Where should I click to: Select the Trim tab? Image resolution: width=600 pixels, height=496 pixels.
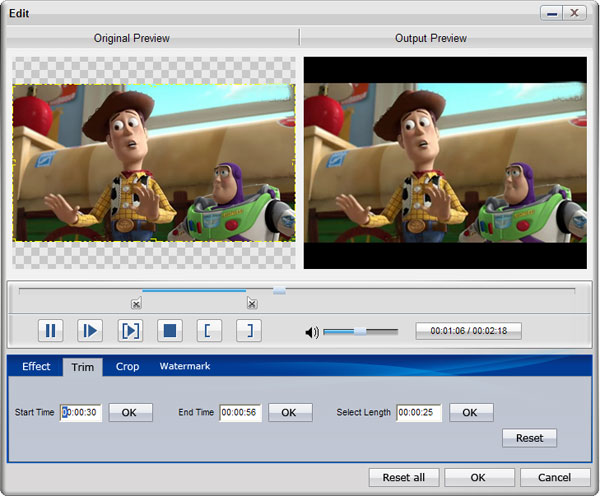pyautogui.click(x=83, y=367)
